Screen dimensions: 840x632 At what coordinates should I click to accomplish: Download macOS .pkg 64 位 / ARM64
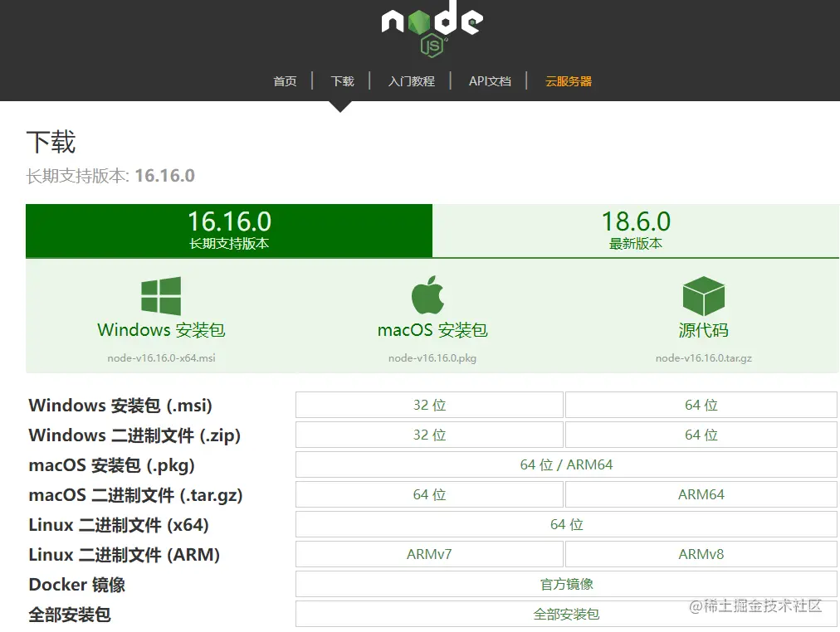[x=566, y=465]
